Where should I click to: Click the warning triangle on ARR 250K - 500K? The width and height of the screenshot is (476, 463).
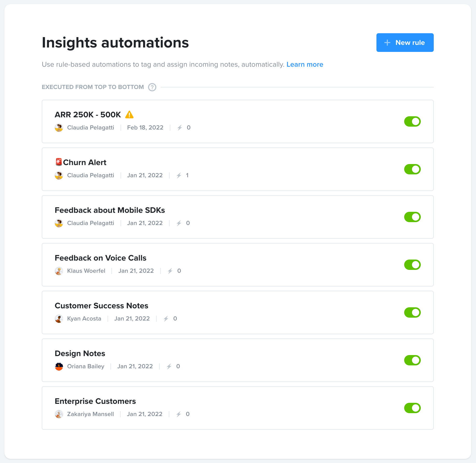[129, 114]
